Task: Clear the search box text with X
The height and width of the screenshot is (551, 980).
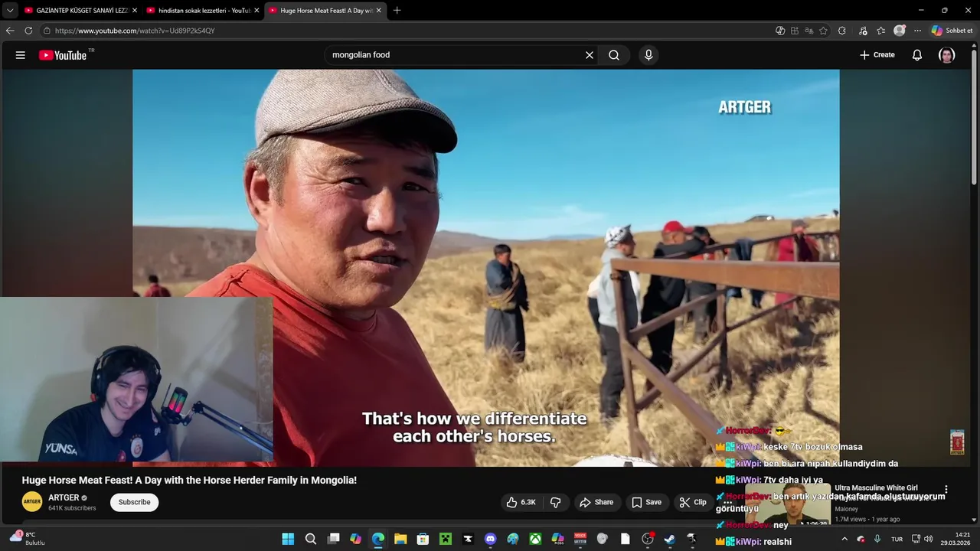Action: click(590, 55)
